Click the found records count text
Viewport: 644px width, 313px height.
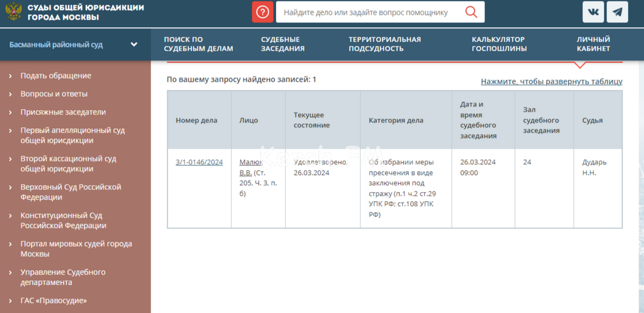coord(241,80)
